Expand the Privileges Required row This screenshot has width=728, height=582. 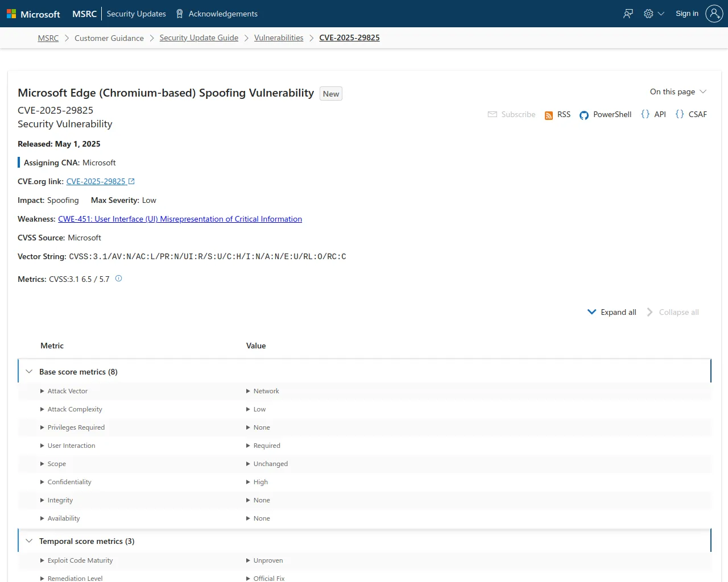(72, 427)
